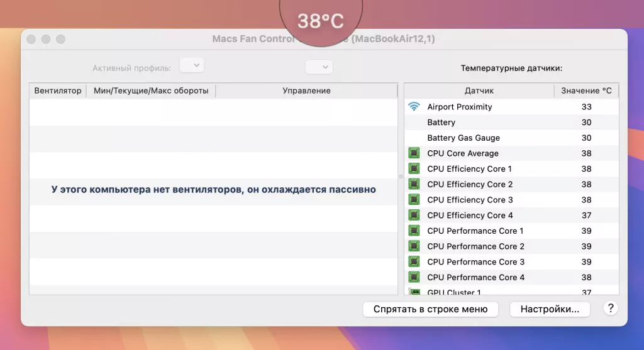Click the Вентилятор column header
Viewport: 644px width, 350px height.
pyautogui.click(x=58, y=90)
